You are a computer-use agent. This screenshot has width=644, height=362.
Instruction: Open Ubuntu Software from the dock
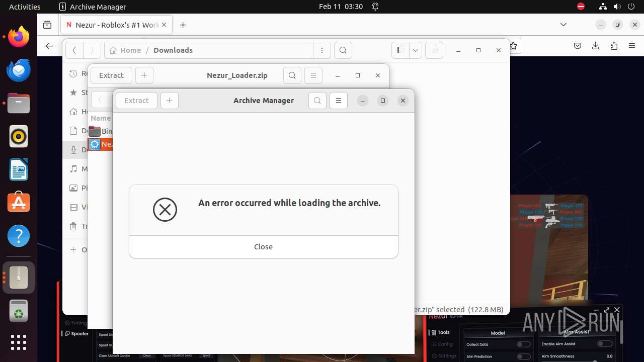[19, 203]
